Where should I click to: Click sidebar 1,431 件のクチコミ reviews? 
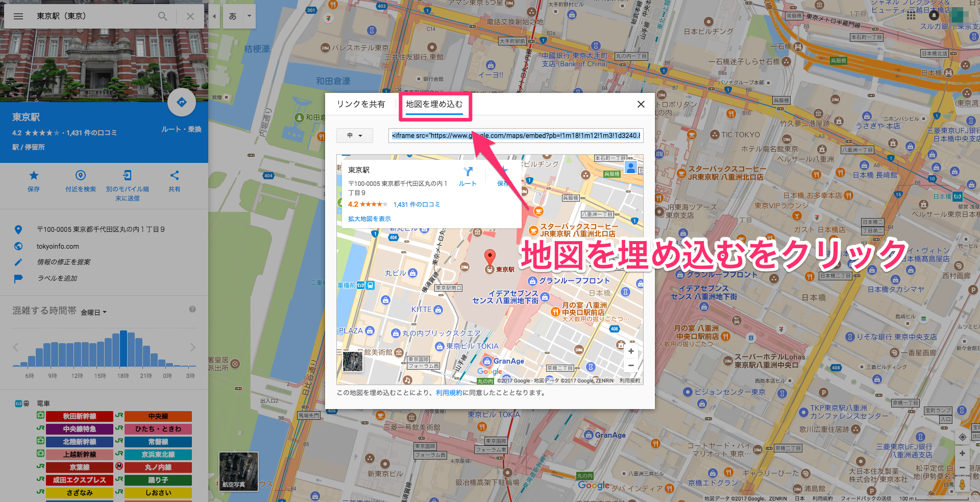tap(91, 133)
